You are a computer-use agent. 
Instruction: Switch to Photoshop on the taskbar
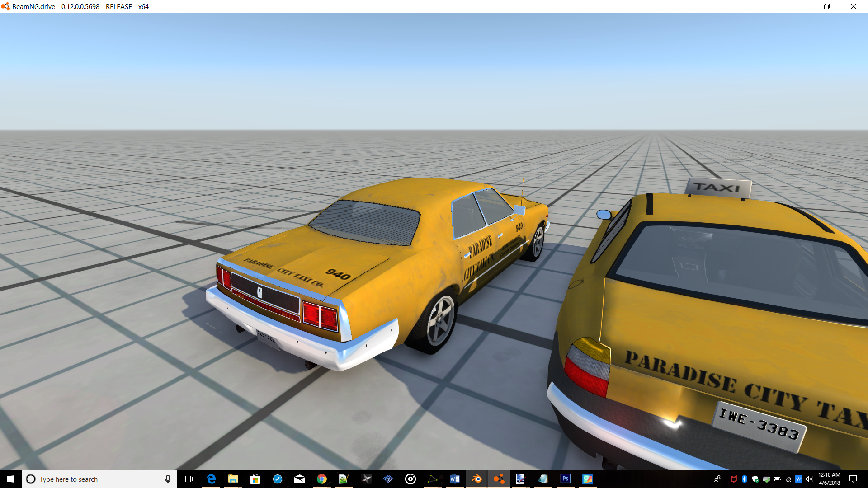[565, 479]
